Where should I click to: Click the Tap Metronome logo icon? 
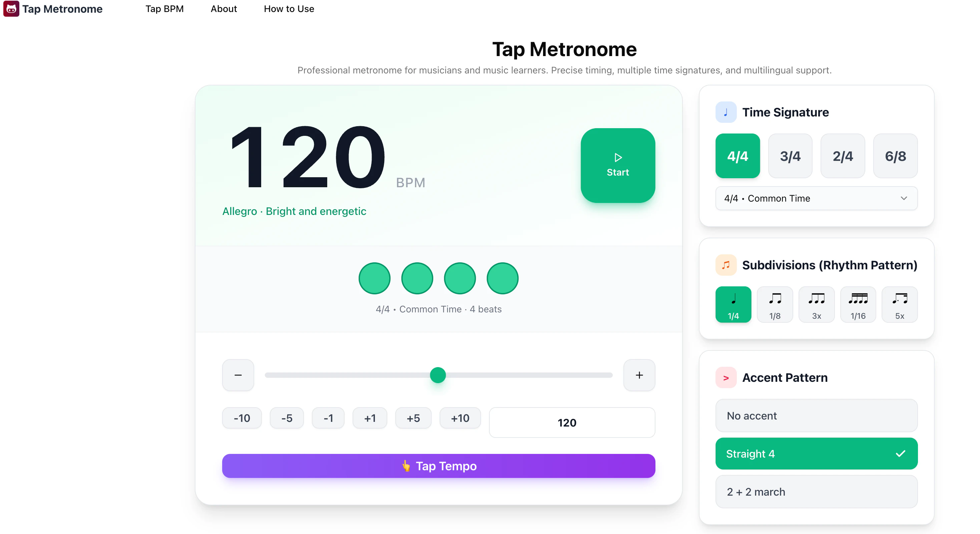tap(11, 9)
